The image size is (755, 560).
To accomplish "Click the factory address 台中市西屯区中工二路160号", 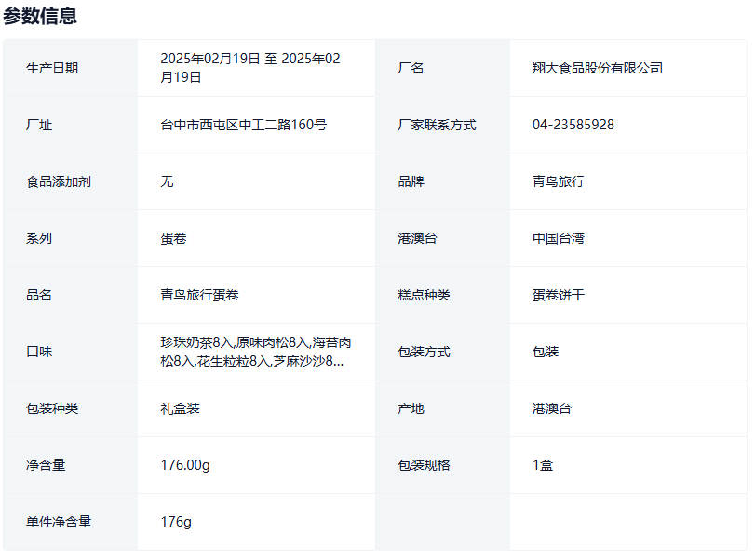I will pos(243,125).
